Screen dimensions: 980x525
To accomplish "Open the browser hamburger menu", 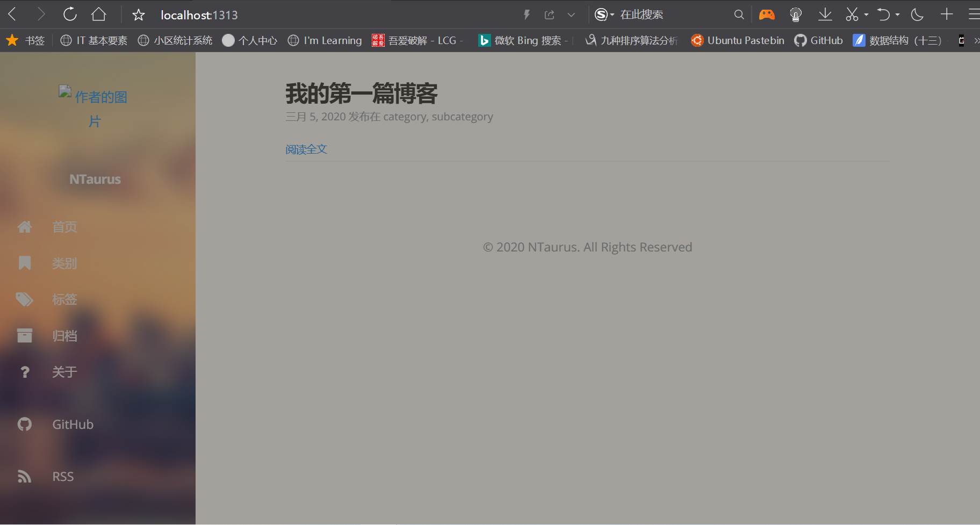I will (974, 14).
